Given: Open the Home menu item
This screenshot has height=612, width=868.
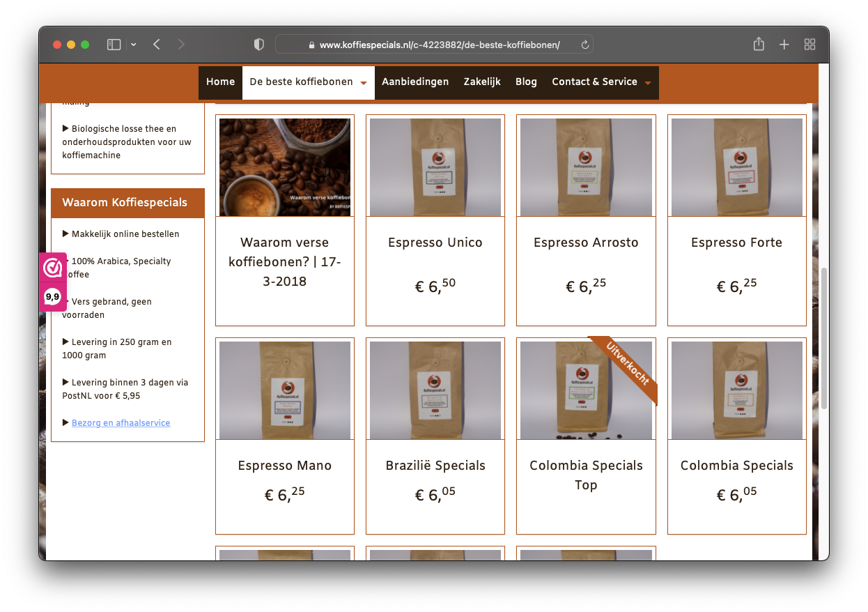Looking at the screenshot, I should point(220,82).
